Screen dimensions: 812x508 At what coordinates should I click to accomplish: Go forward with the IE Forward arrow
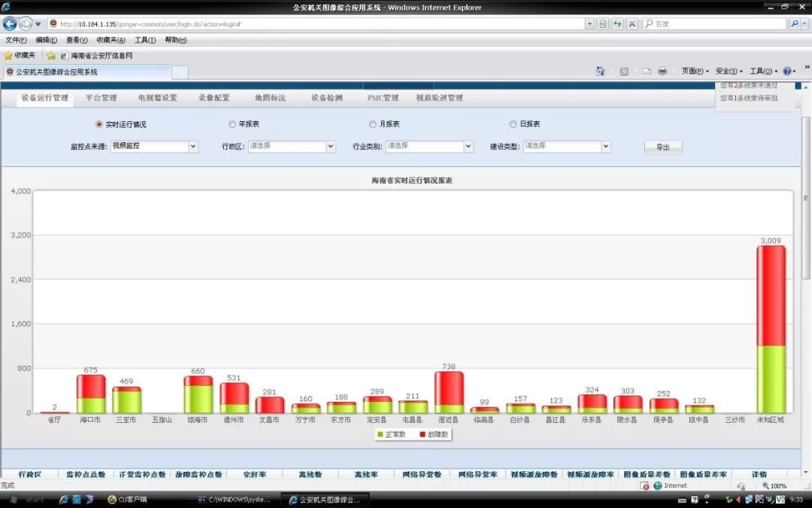25,24
